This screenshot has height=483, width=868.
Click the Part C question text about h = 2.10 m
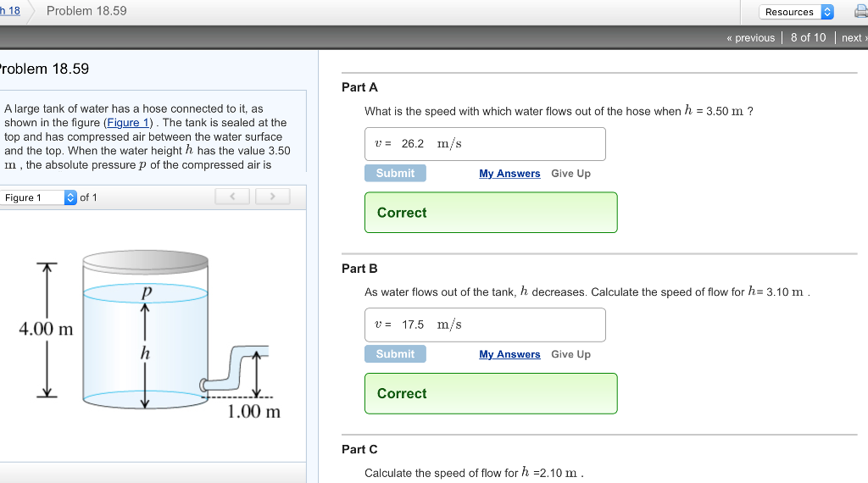click(x=474, y=473)
